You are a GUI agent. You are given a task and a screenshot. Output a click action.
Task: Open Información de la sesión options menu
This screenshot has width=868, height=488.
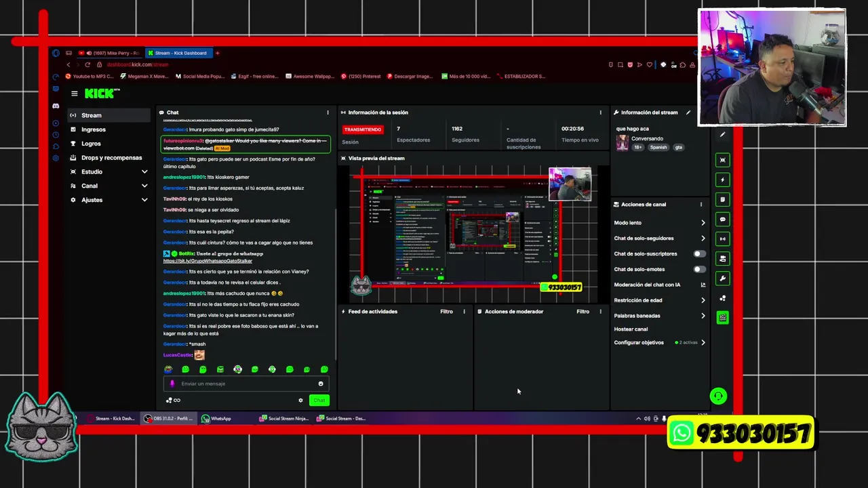point(600,113)
